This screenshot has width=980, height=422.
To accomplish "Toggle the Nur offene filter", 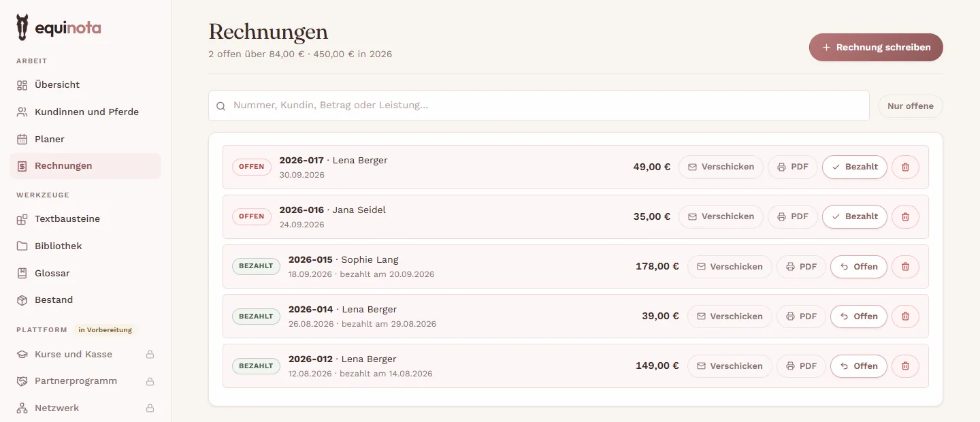I will click(x=911, y=106).
